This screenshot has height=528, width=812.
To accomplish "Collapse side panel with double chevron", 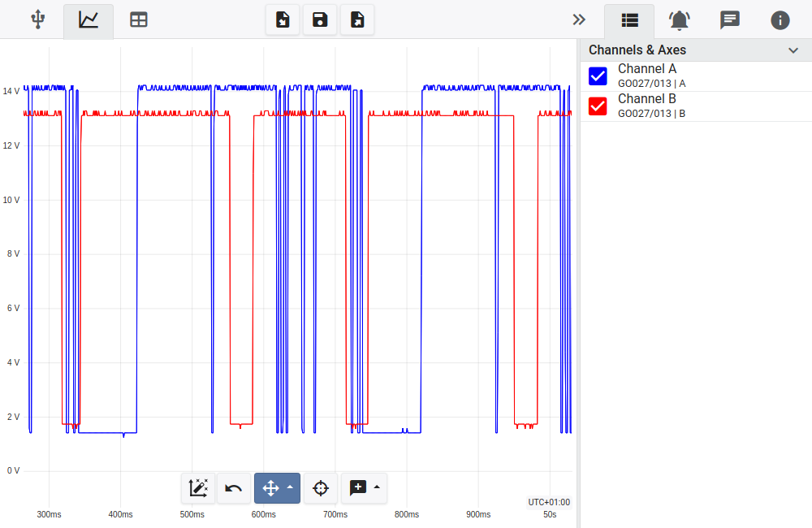I will pyautogui.click(x=579, y=20).
